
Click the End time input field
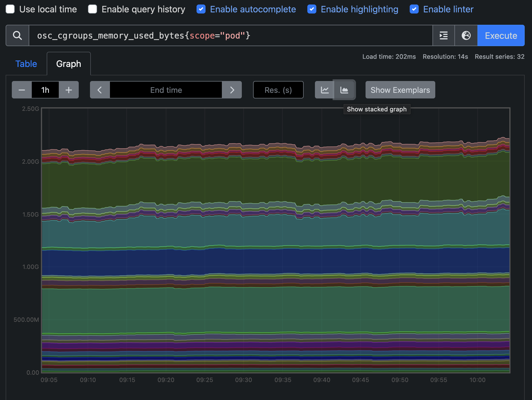click(x=166, y=90)
